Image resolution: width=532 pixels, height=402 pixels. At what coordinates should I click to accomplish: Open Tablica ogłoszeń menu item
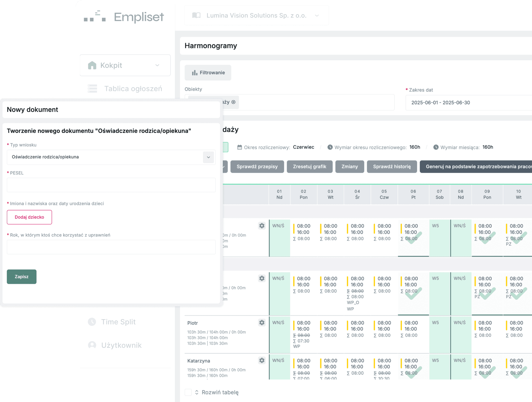pyautogui.click(x=133, y=88)
